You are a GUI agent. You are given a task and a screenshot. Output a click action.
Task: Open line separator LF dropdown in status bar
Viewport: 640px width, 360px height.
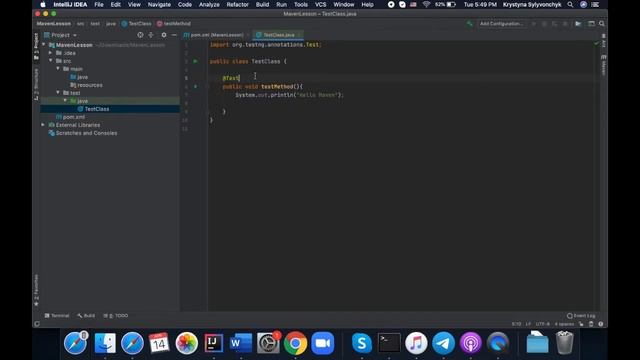tap(528, 324)
